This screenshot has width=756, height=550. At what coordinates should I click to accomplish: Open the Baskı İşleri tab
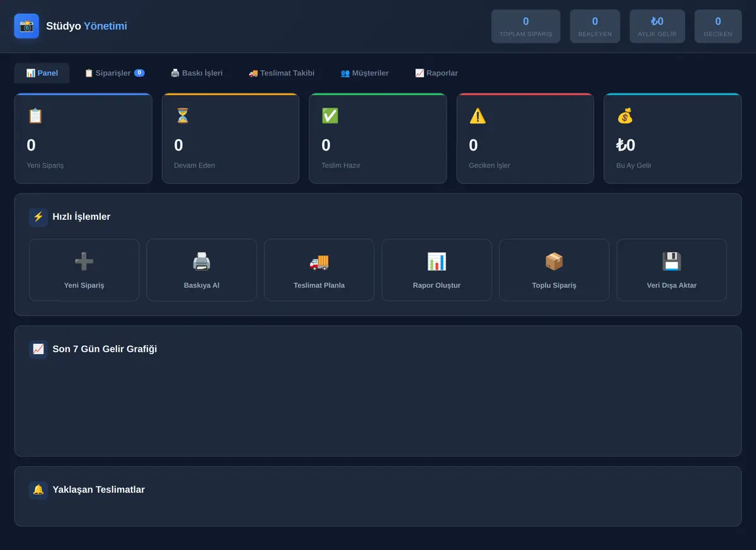pos(197,73)
